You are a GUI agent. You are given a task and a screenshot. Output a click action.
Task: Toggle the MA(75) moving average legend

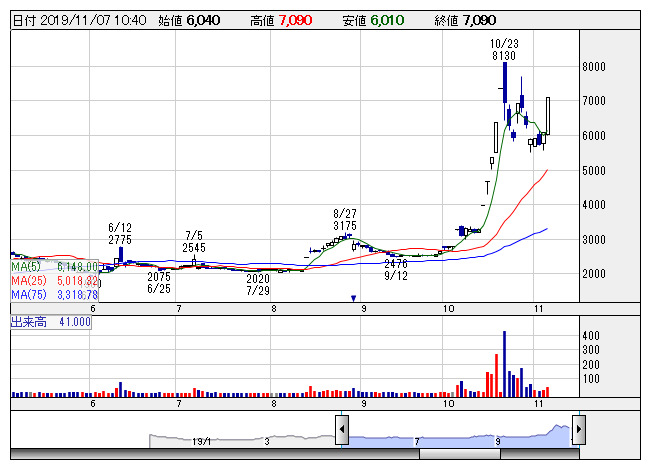[x=54, y=295]
